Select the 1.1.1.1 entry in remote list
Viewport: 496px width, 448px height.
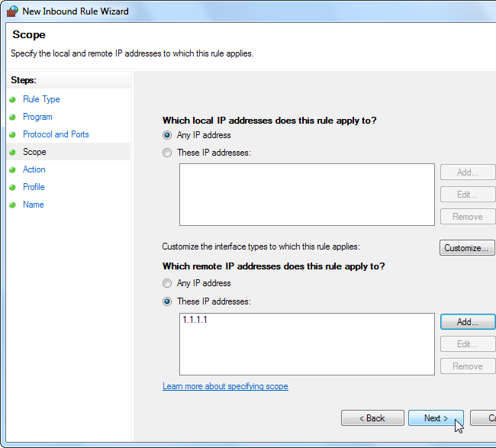click(195, 321)
